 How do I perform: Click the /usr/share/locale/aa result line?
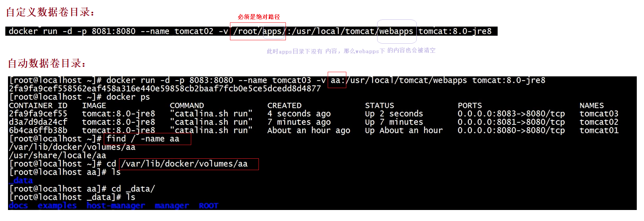point(57,155)
